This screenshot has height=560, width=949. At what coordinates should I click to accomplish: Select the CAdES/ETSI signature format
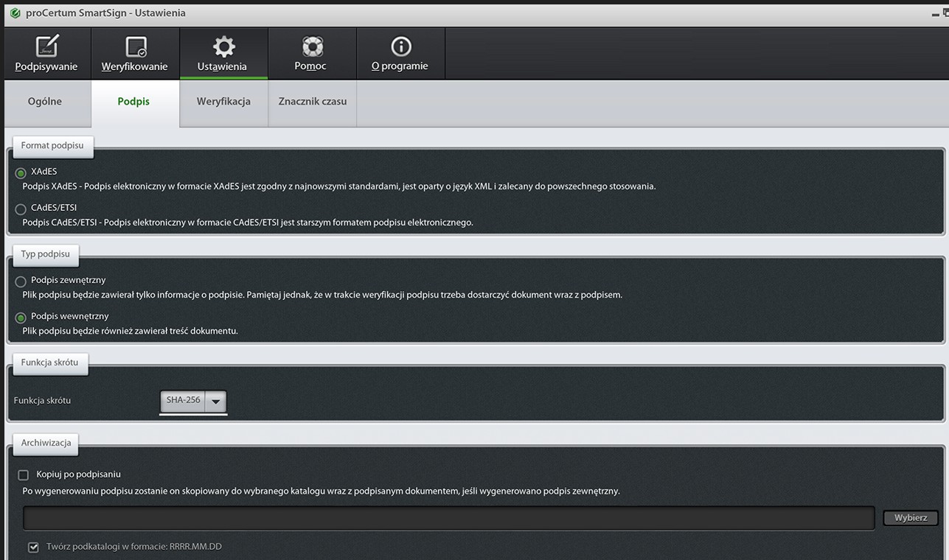pos(21,209)
